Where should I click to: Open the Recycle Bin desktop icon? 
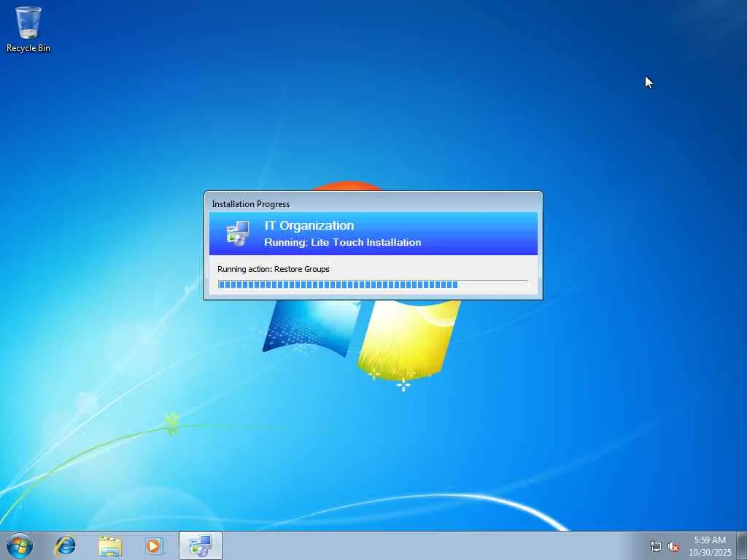pos(28,28)
